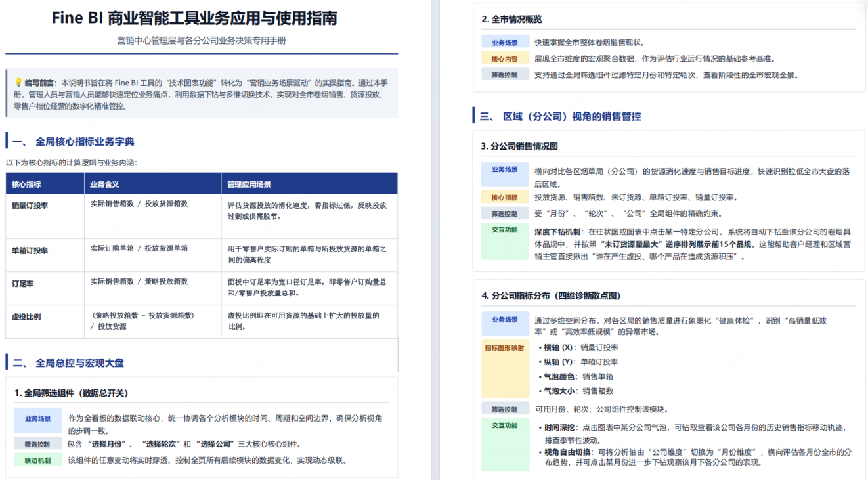This screenshot has width=868, height=480.
Task: Click the light bulb icon beside 编写前言
Action: 18,83
